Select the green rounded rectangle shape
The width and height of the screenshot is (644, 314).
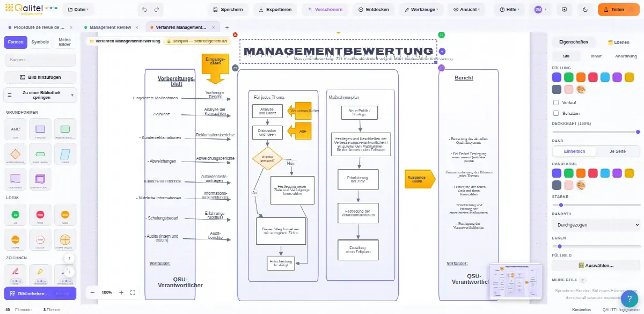point(65,129)
